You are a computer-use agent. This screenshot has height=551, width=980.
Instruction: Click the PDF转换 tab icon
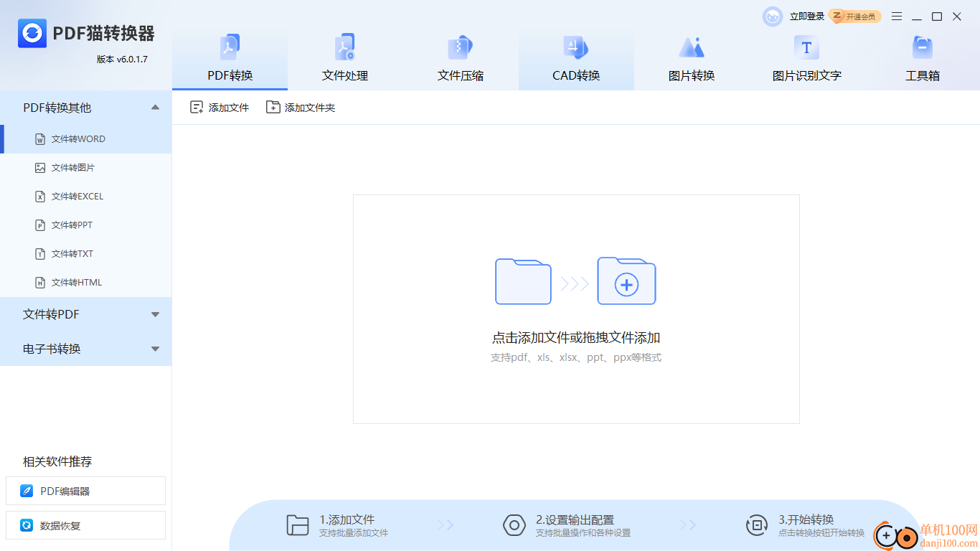point(230,48)
